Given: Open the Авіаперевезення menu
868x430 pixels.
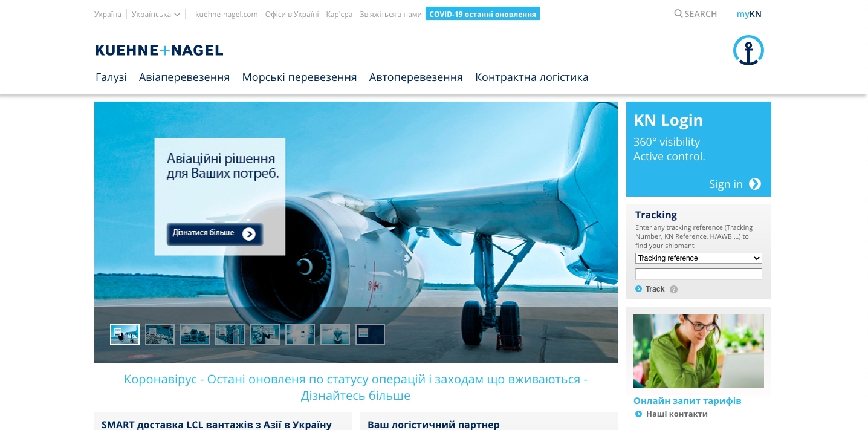Looking at the screenshot, I should (x=184, y=77).
